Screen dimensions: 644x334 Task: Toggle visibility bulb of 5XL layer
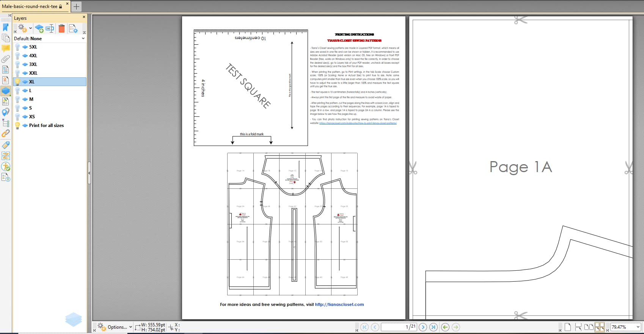pyautogui.click(x=17, y=47)
